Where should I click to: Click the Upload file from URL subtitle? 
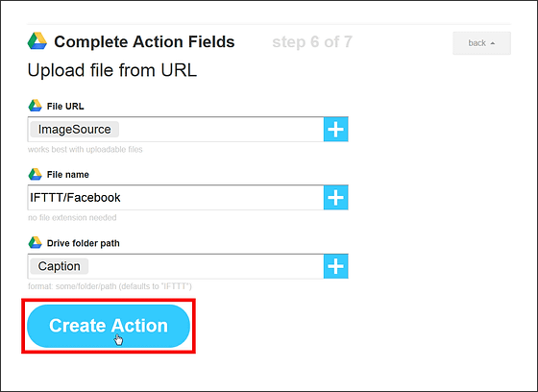coord(112,70)
